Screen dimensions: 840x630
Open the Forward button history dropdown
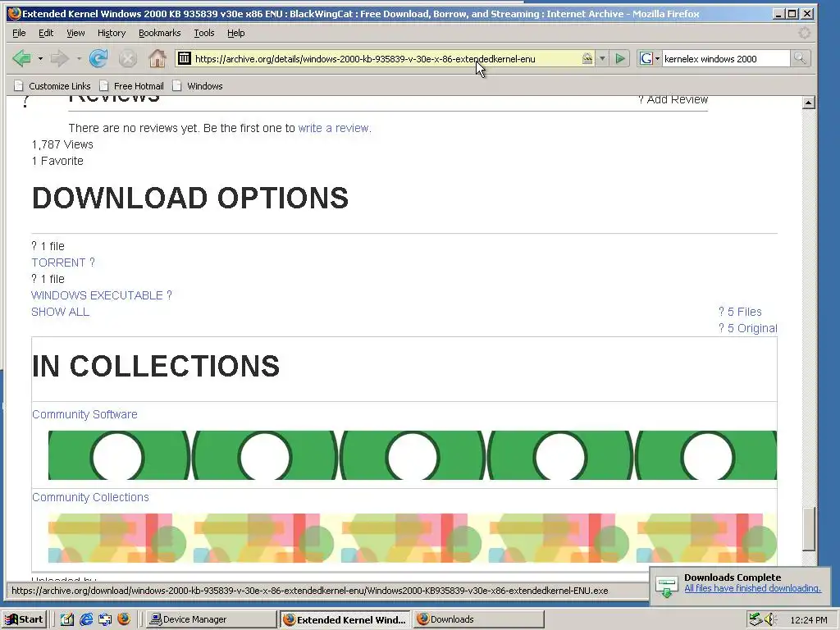79,58
